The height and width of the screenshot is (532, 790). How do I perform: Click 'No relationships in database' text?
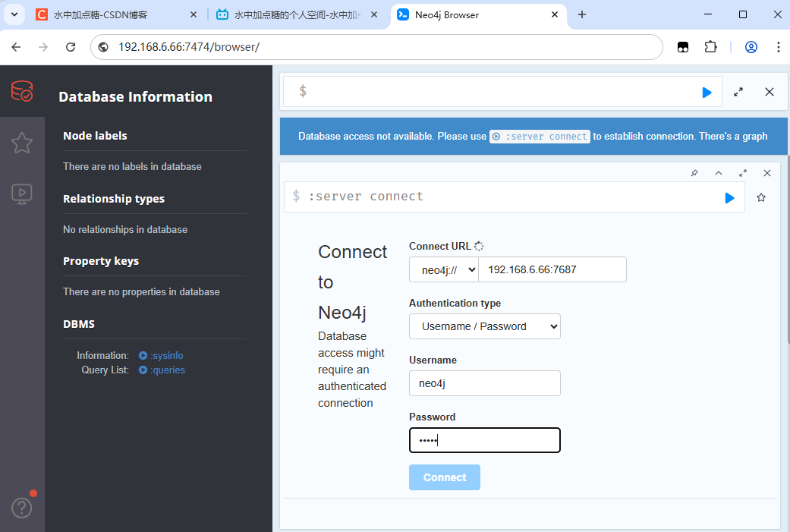125,230
